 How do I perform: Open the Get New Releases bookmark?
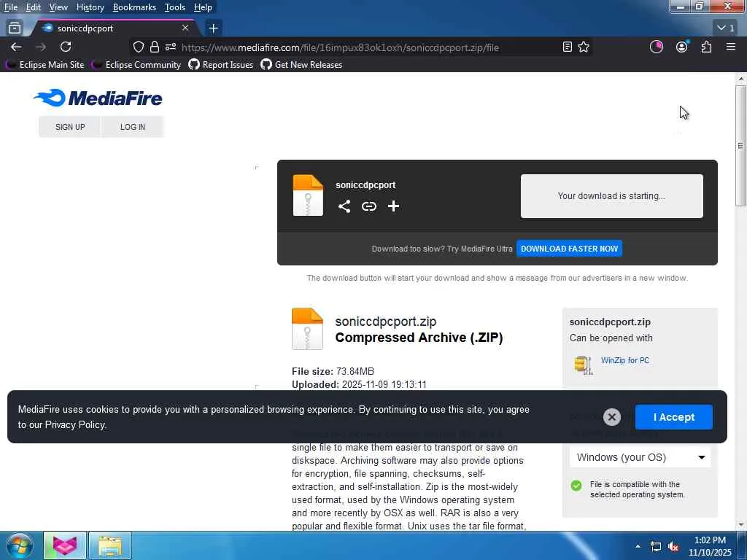coord(301,65)
